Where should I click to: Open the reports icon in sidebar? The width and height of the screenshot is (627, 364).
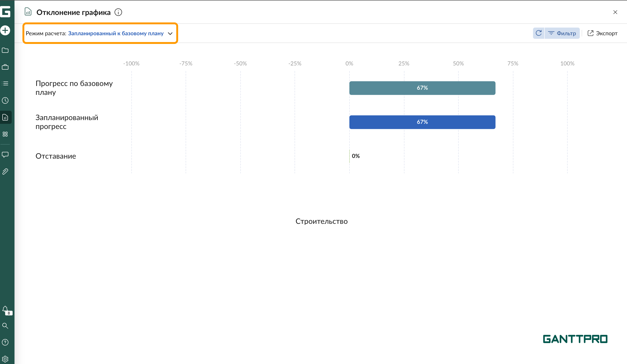5,117
